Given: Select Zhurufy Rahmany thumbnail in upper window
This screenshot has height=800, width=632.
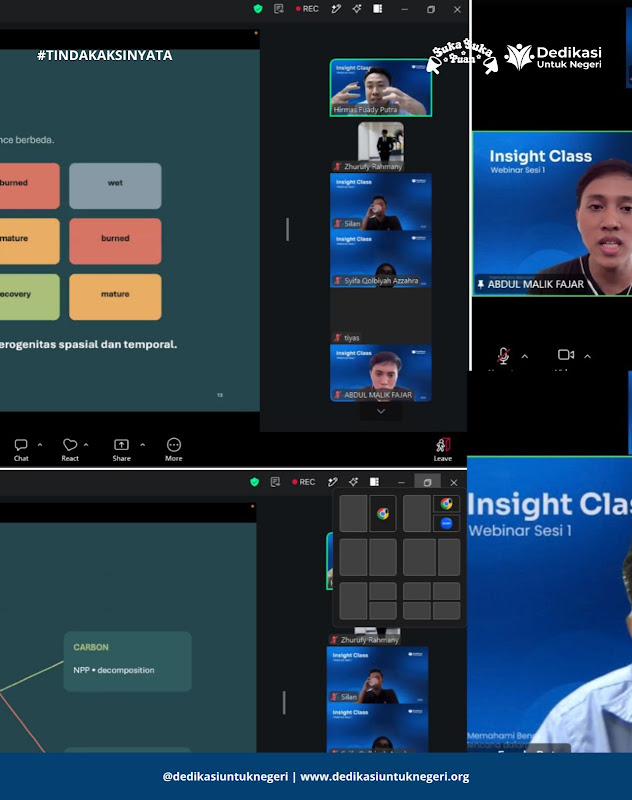Looking at the screenshot, I should tap(381, 145).
